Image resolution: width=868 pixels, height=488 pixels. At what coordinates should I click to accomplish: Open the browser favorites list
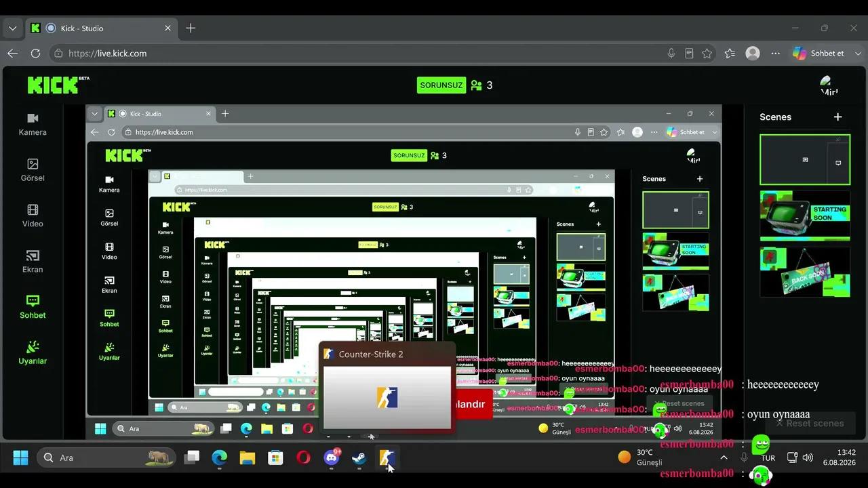pyautogui.click(x=730, y=53)
